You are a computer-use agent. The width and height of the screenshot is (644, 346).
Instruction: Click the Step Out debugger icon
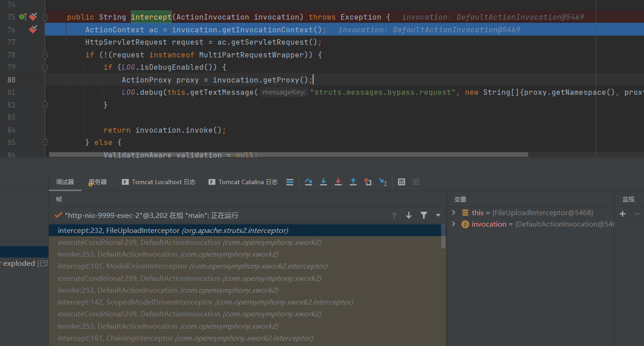pyautogui.click(x=353, y=182)
